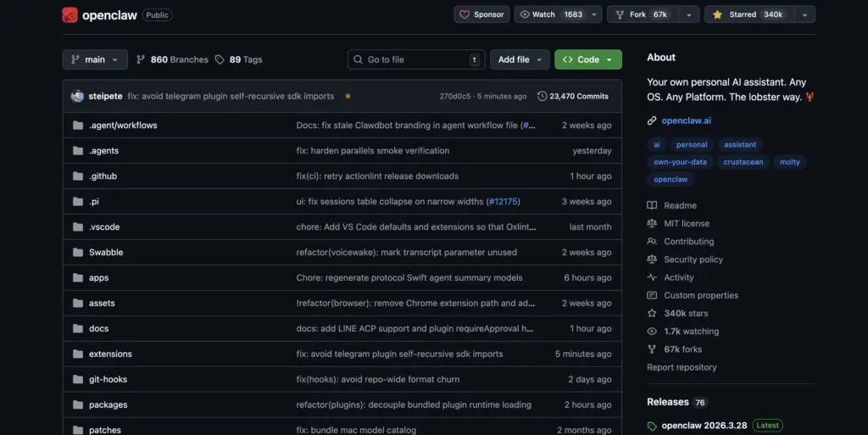Open the steipete username link
Viewport: 868px width, 435px height.
click(x=105, y=97)
